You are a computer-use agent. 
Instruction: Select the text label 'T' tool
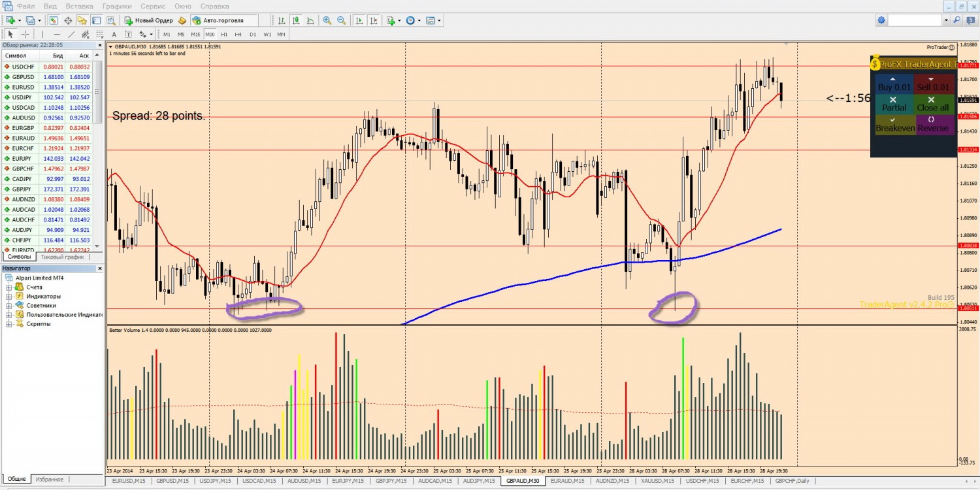tap(128, 34)
